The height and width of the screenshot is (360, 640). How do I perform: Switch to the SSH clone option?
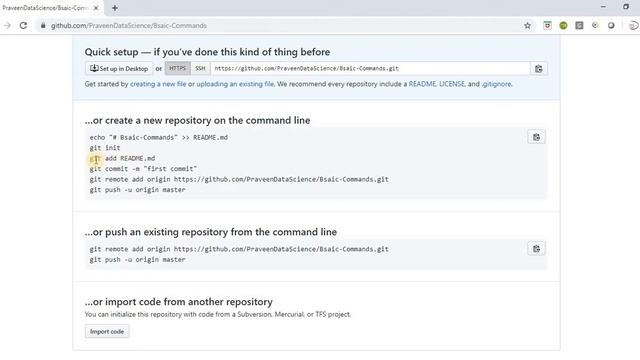200,68
